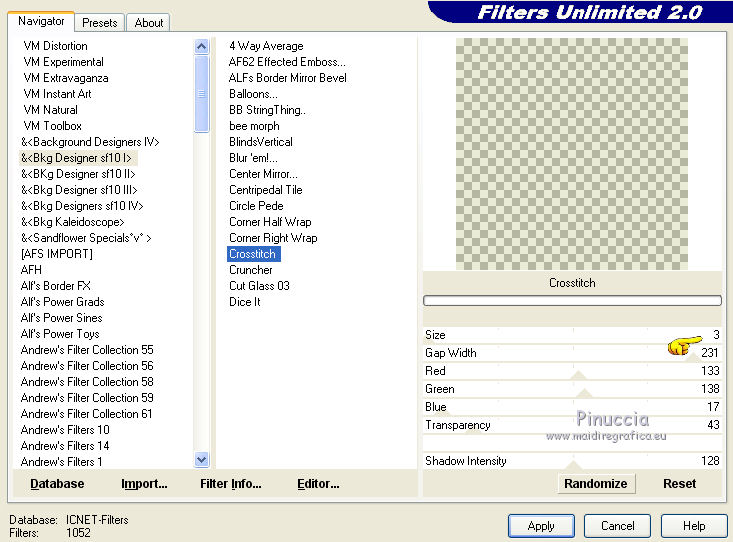This screenshot has height=542, width=733.
Task: Adjust the Blue slider
Action: 572,407
